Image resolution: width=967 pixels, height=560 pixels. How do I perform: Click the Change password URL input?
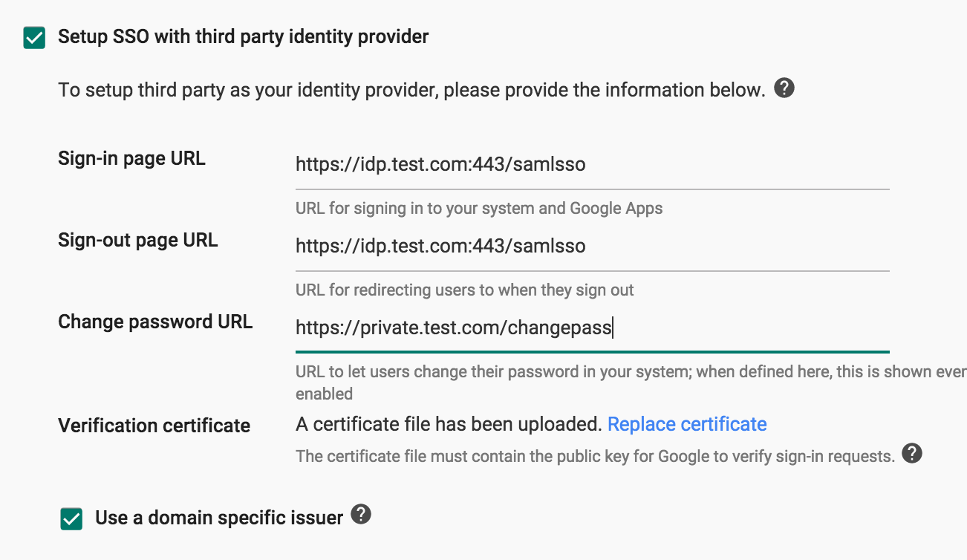click(x=520, y=327)
